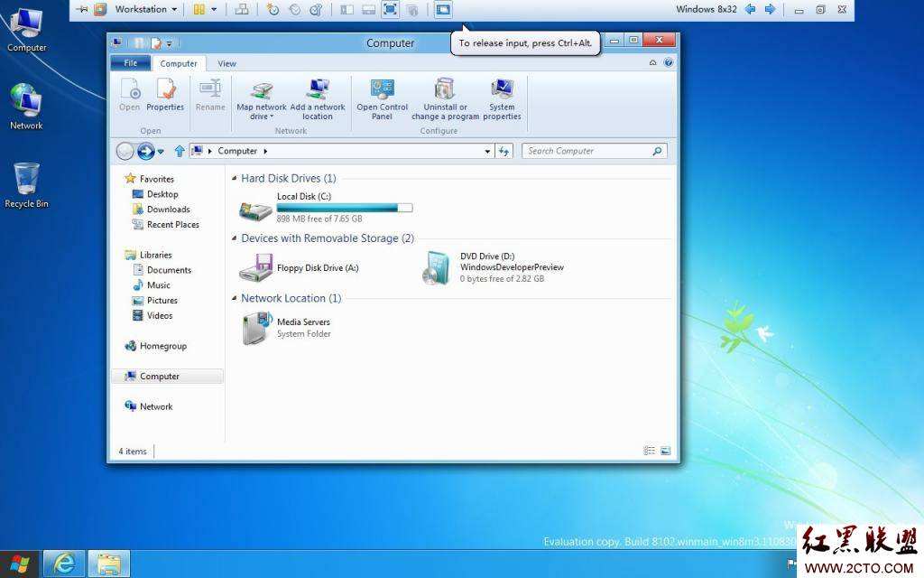
Task: Select Videos library
Action: (x=152, y=315)
